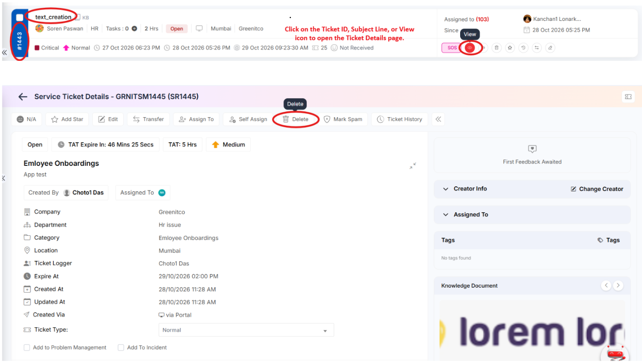Click the Tags link with tag icon

pos(608,240)
